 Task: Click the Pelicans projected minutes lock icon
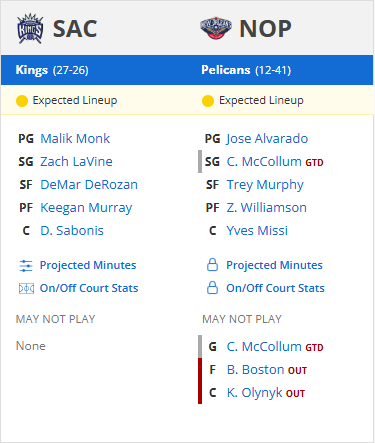click(212, 265)
